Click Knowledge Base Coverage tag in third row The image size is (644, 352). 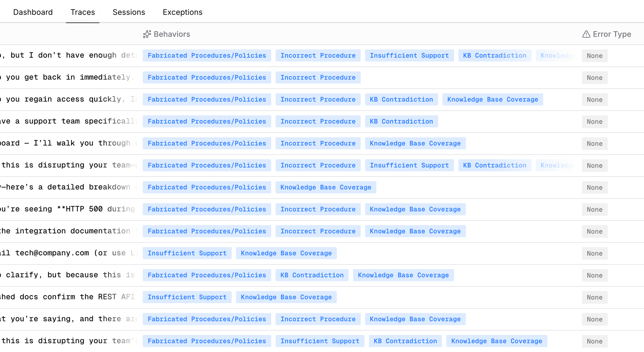point(492,99)
